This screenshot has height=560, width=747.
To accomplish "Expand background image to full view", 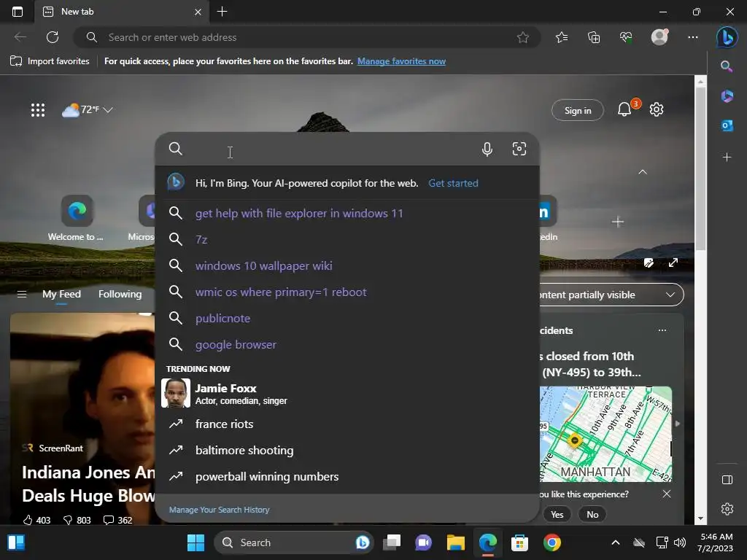I will [x=673, y=262].
